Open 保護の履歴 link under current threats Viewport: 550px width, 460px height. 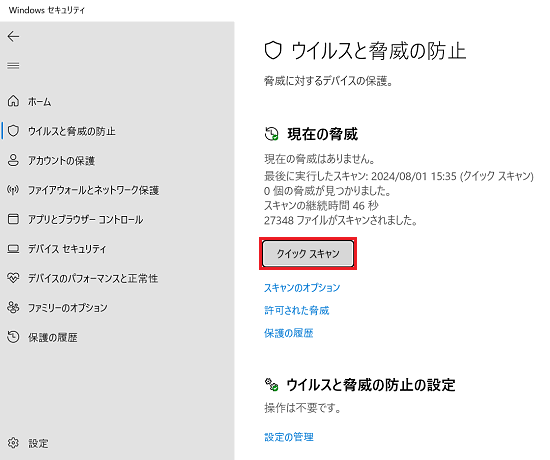point(288,333)
